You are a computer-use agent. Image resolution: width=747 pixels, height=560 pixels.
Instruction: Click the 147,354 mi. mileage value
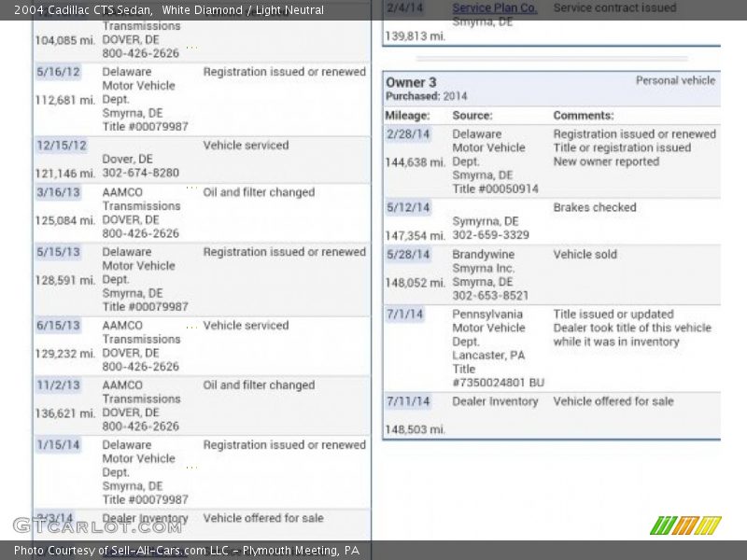[415, 236]
